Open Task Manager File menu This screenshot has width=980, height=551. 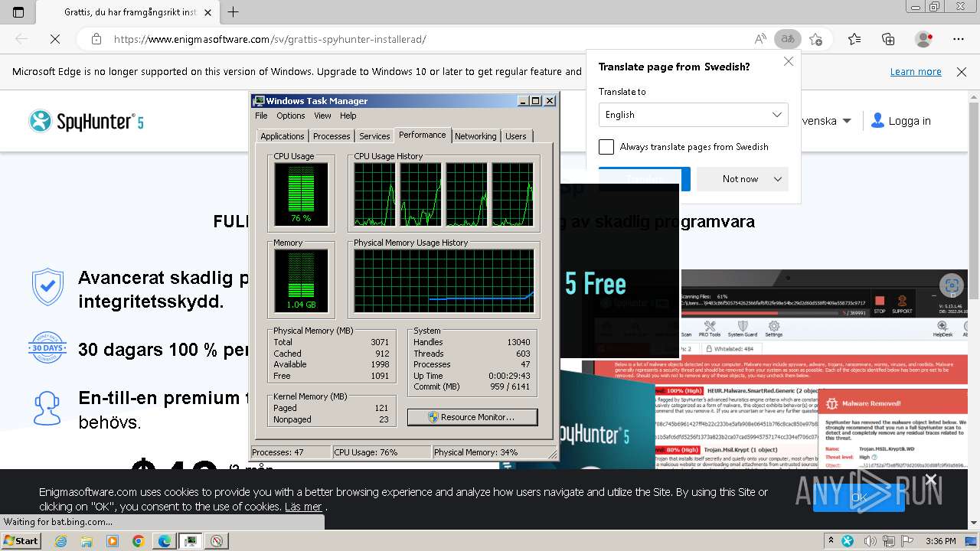(x=261, y=116)
